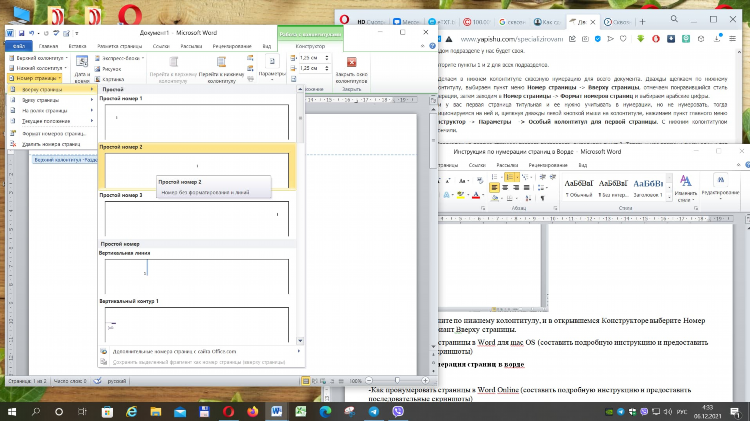Open Viber from the taskbar
750x421 pixels.
coord(398,411)
